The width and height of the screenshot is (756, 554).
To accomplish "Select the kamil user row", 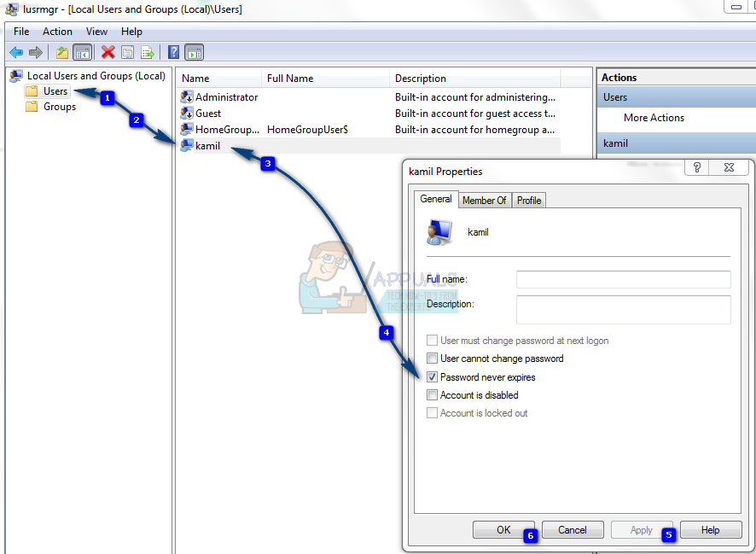I will [369, 146].
